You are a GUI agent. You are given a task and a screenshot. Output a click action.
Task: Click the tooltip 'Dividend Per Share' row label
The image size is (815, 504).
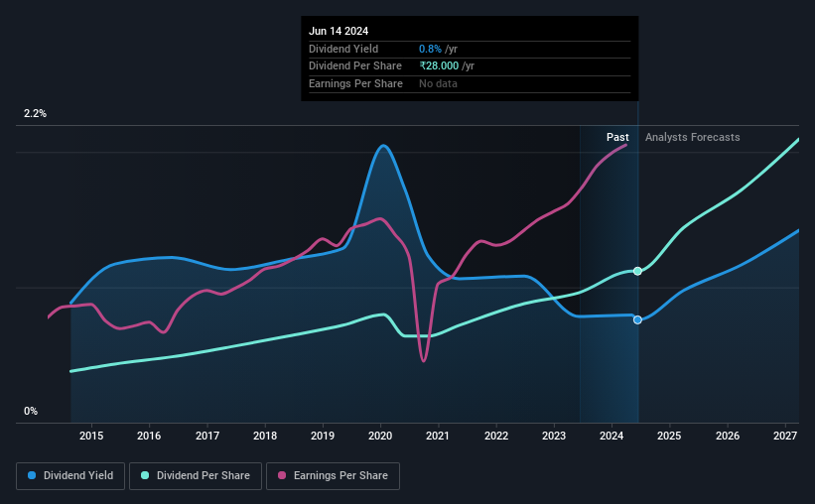pos(355,66)
